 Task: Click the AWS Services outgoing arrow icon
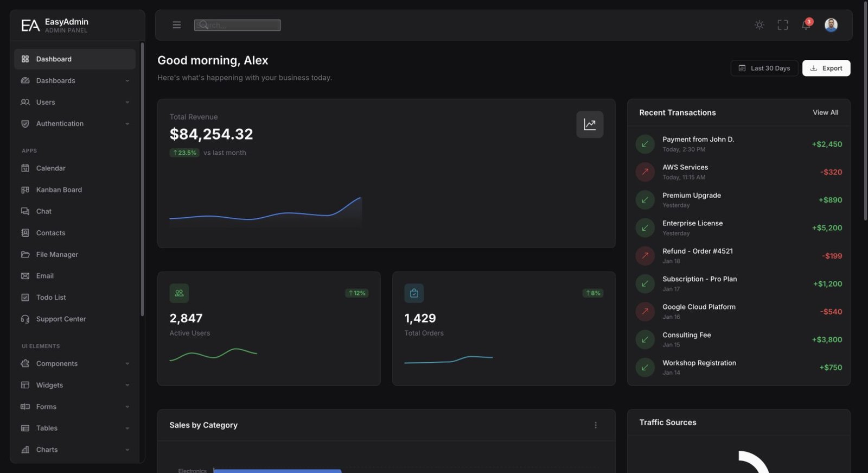tap(645, 172)
